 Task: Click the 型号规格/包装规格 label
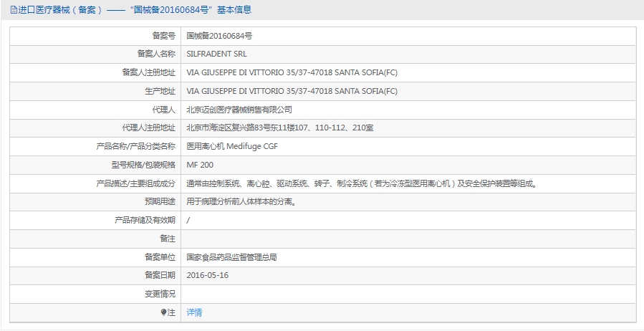pos(143,165)
